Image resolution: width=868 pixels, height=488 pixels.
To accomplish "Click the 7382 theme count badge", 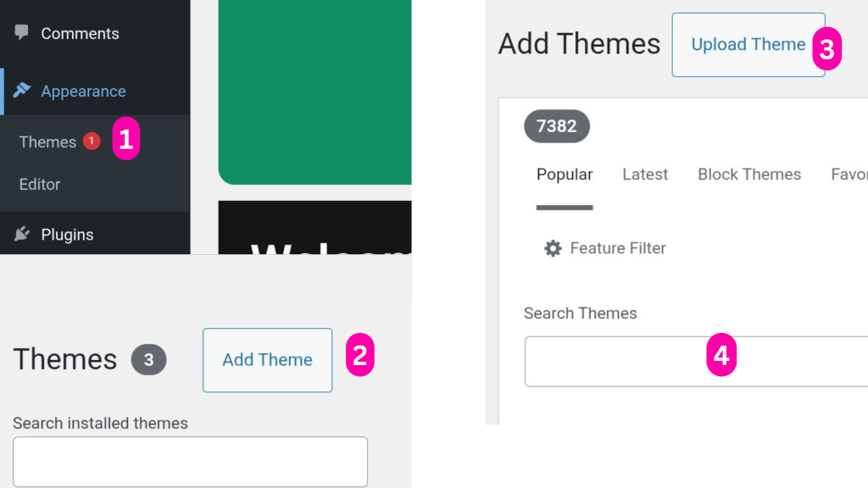I will tap(557, 126).
